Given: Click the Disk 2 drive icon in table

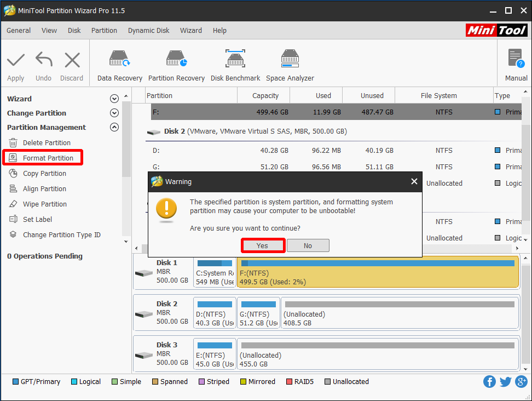Looking at the screenshot, I should tap(154, 132).
